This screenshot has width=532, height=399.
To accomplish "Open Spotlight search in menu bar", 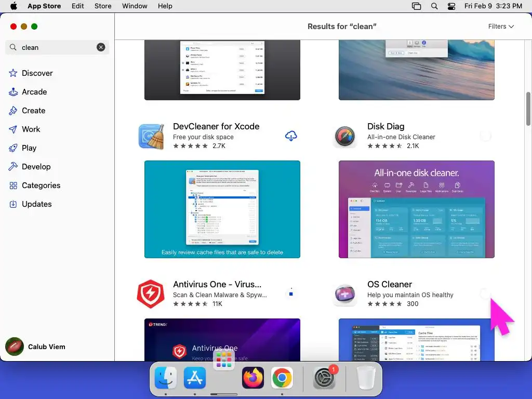I will click(x=434, y=6).
